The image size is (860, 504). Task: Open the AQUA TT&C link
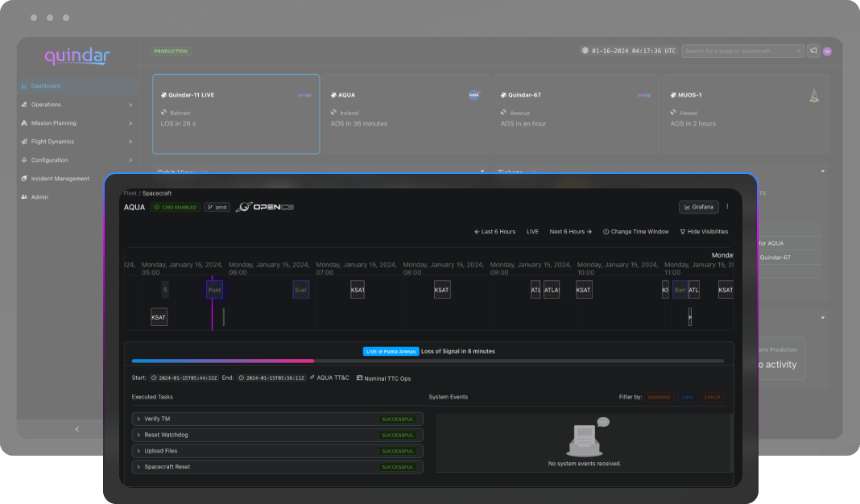click(329, 378)
